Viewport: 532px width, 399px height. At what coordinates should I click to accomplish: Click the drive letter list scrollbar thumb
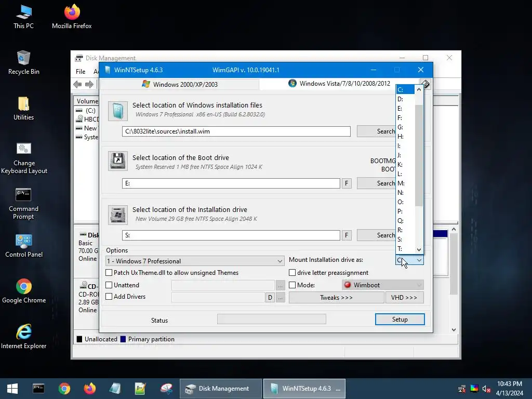419,155
